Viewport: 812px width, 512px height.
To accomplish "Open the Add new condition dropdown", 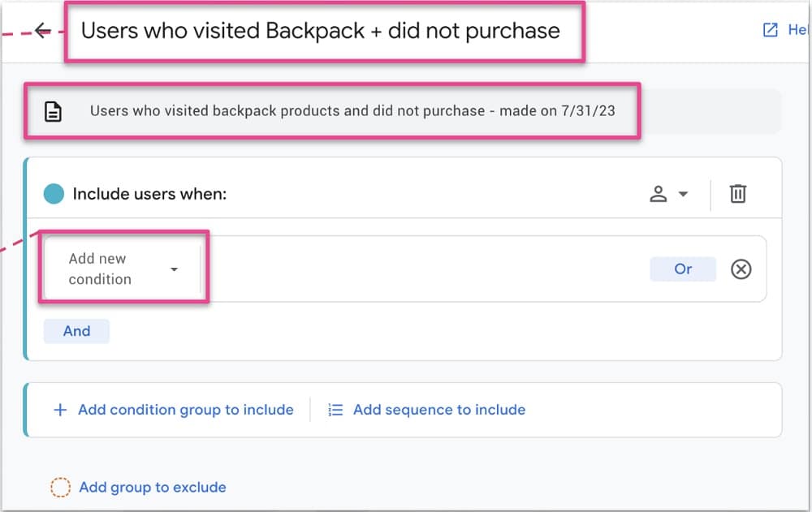I will coord(123,269).
